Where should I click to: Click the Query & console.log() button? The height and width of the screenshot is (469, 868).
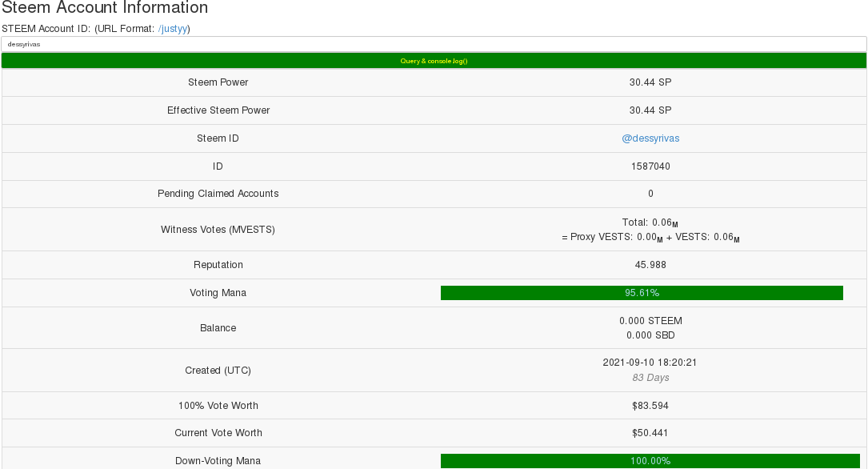pos(434,61)
